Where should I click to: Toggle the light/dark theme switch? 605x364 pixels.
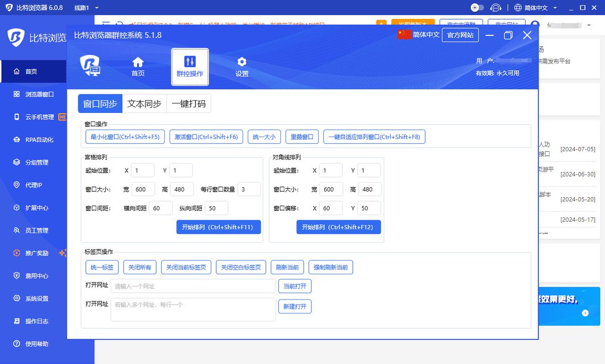click(477, 8)
